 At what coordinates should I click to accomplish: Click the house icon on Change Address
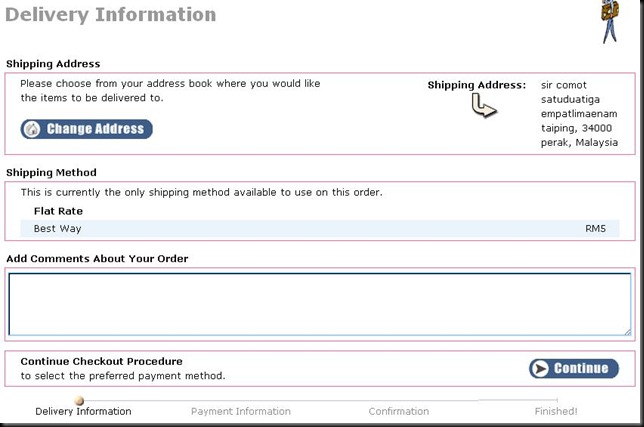[32, 129]
